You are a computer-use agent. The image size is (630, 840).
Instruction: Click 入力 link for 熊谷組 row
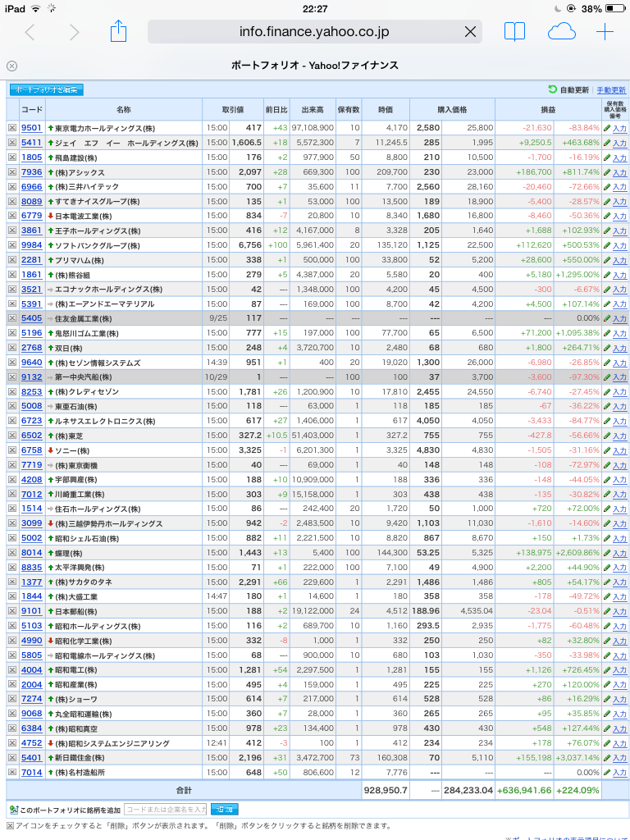(x=619, y=276)
